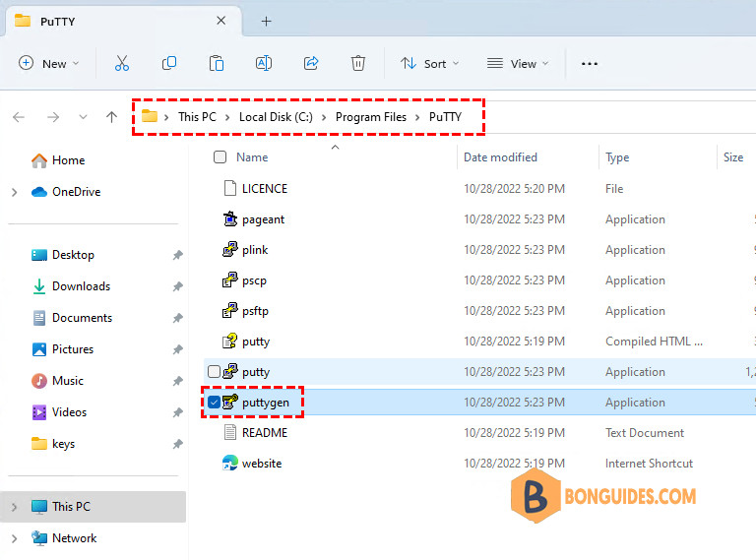Screen dimensions: 756x560
Task: Sort by Date modified column header
Action: [500, 157]
